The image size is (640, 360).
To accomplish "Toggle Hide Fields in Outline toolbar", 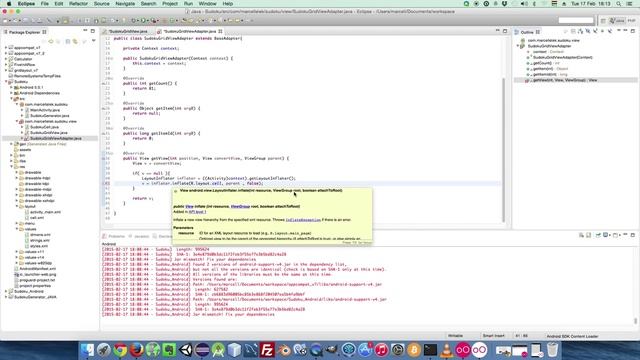I will pyautogui.click(x=588, y=31).
